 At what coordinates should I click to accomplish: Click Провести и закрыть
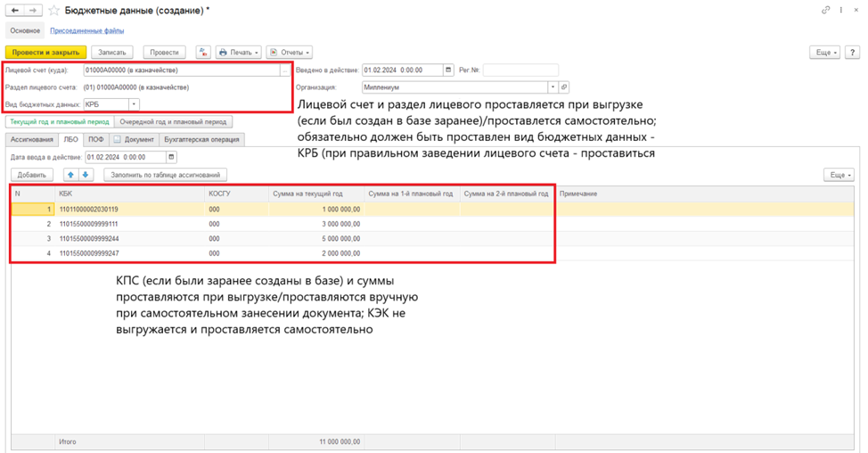click(x=46, y=52)
